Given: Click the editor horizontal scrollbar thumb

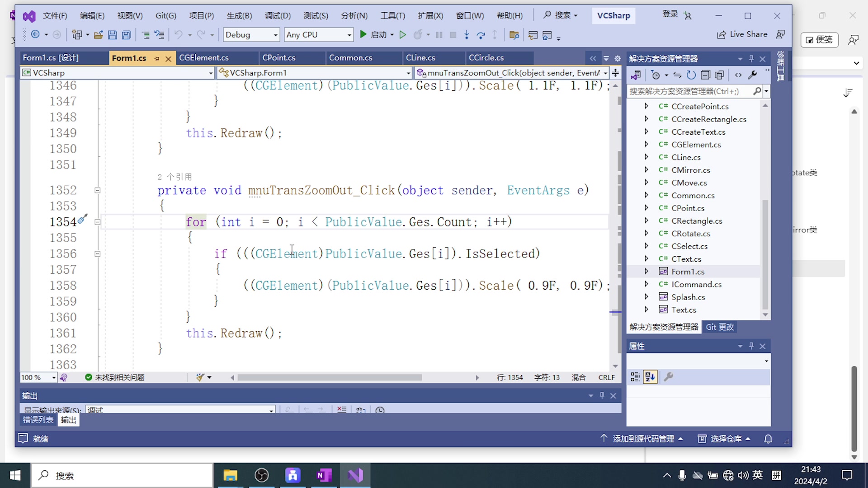Looking at the screenshot, I should click(330, 377).
